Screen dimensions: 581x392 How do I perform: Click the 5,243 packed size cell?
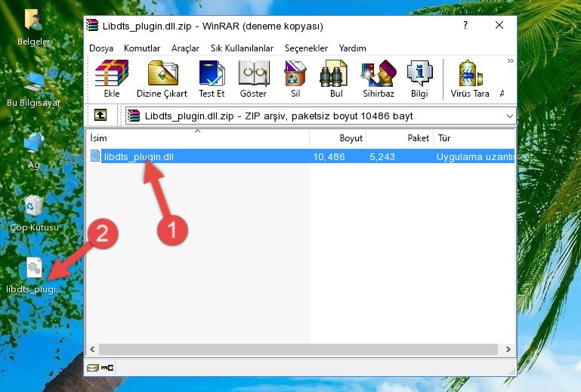pyautogui.click(x=382, y=157)
